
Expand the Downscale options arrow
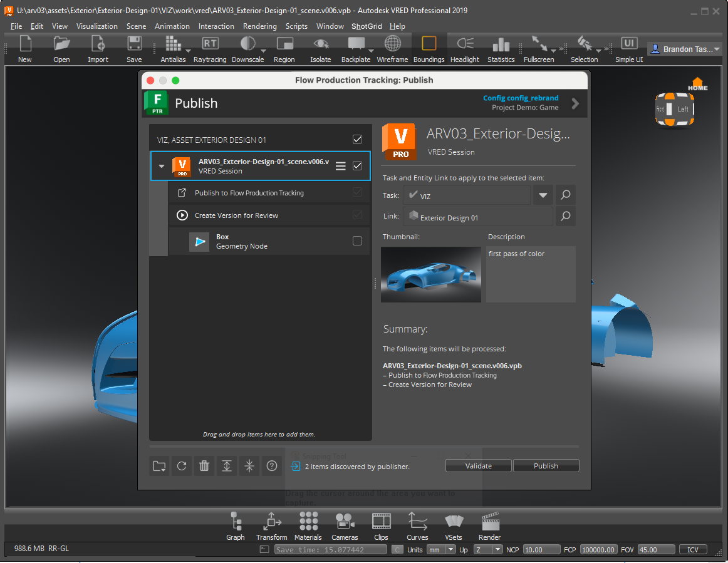click(263, 51)
